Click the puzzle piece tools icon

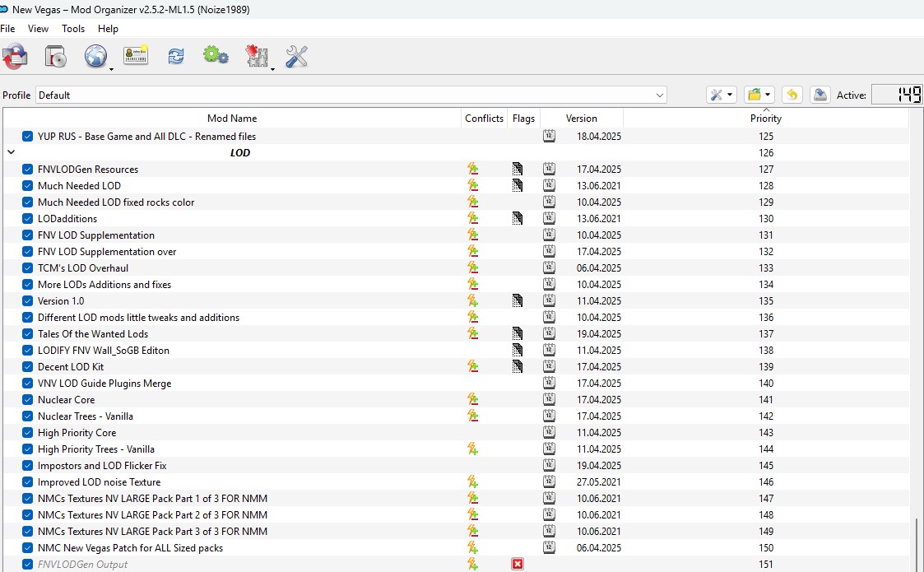point(257,56)
